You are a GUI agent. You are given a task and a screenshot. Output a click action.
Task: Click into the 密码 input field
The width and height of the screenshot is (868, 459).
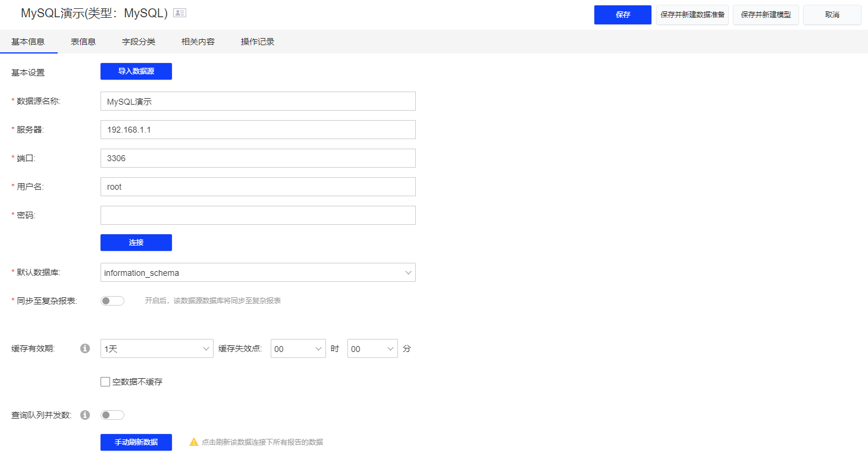258,215
